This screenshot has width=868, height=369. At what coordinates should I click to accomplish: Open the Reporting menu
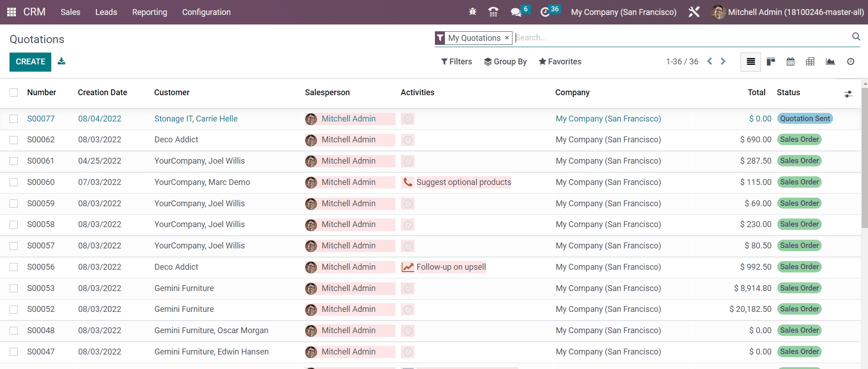point(150,12)
